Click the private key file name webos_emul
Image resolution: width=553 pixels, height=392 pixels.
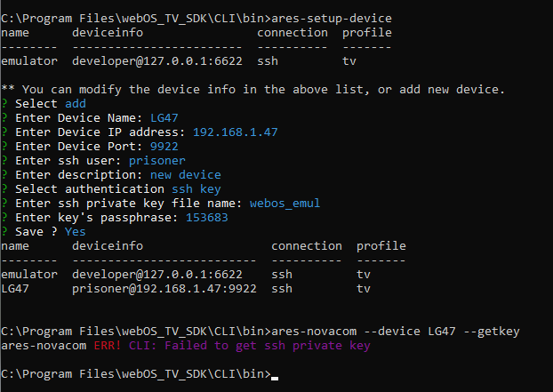point(285,204)
